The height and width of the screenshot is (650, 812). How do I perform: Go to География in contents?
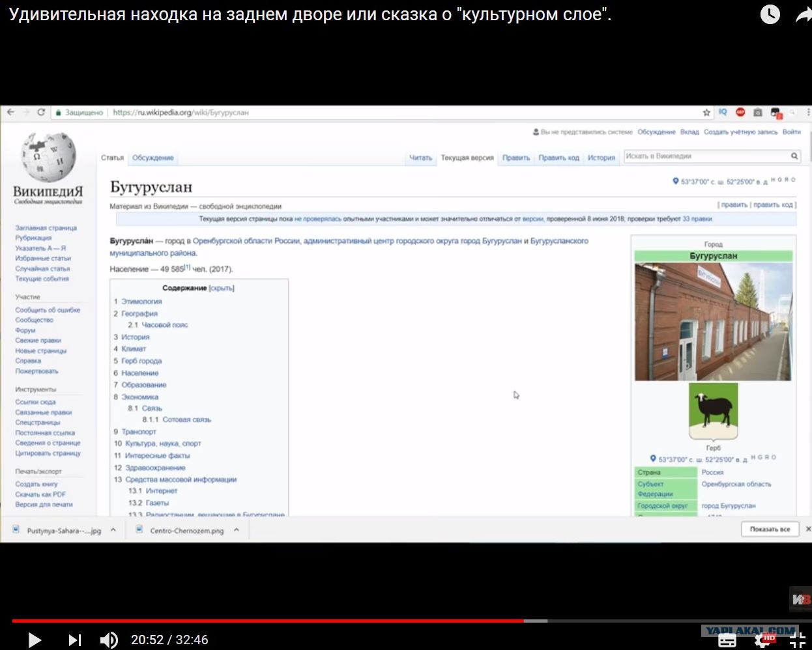click(x=139, y=313)
